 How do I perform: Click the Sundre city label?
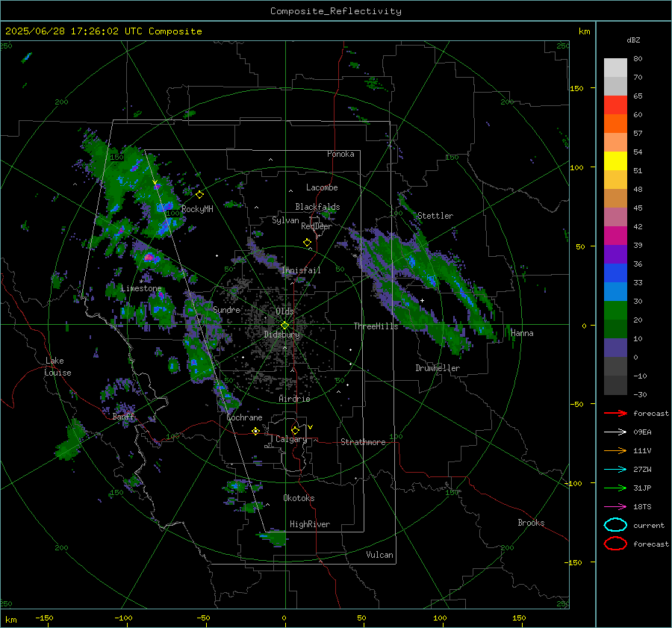[x=226, y=309]
